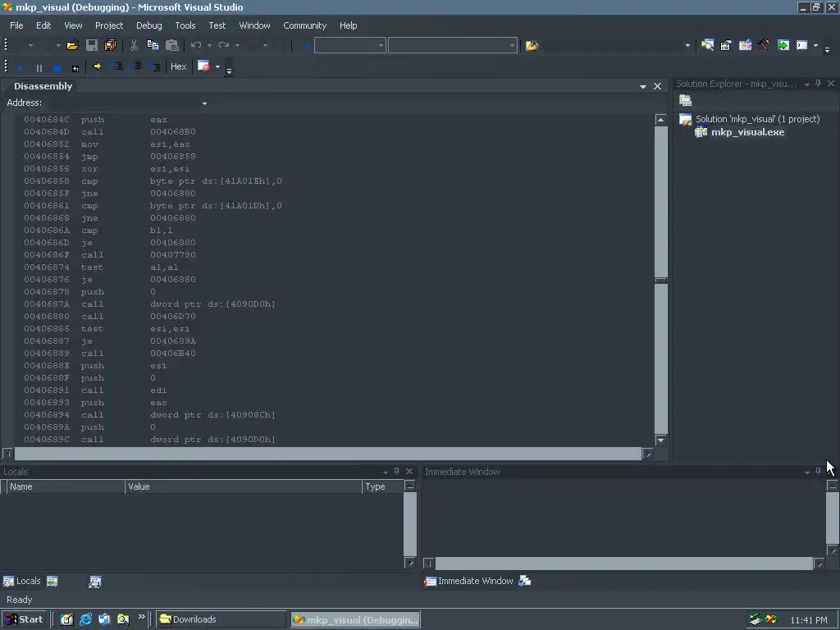Toggle auto-hide pin on Immediate Window
840x630 pixels.
(x=818, y=472)
